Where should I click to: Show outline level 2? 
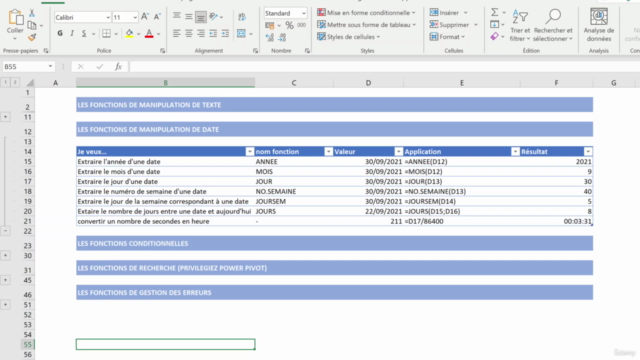click(15, 82)
